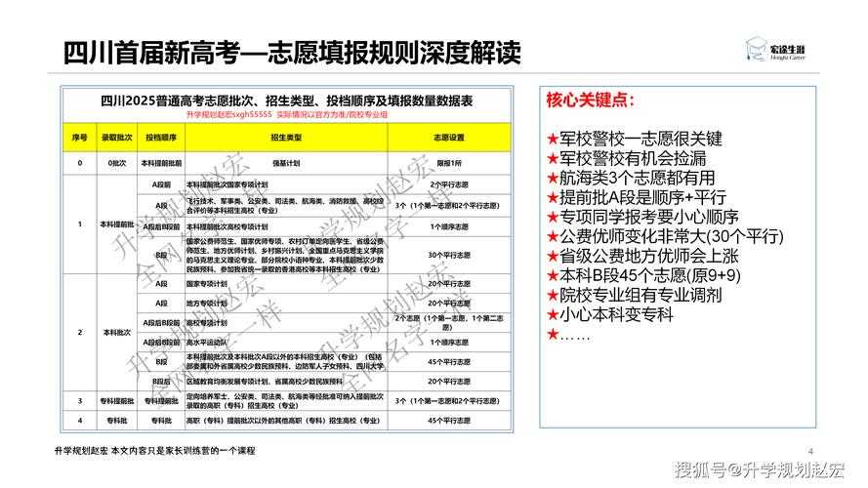Click the 飞行技术、军事类、公安类 admission type cell
The image size is (868, 488).
[x=286, y=205]
